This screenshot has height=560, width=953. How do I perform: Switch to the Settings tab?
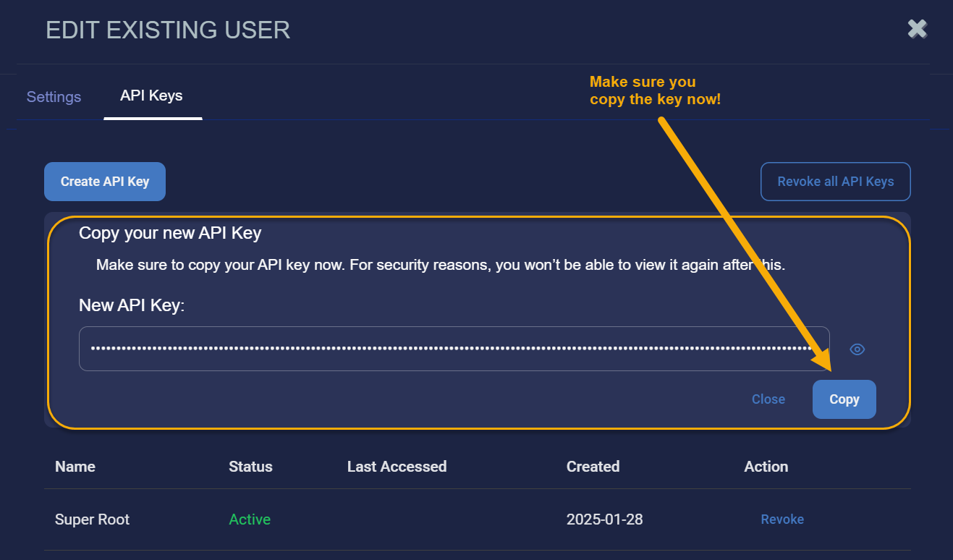click(x=54, y=96)
